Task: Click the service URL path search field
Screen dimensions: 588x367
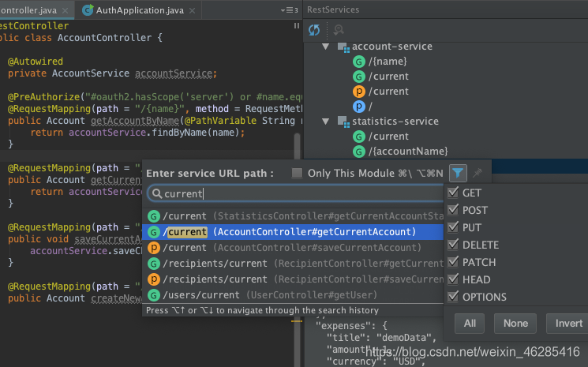Action: click(300, 193)
